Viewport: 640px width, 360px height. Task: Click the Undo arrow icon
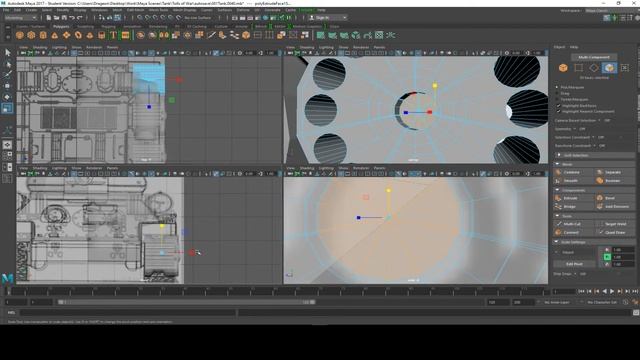[72, 18]
